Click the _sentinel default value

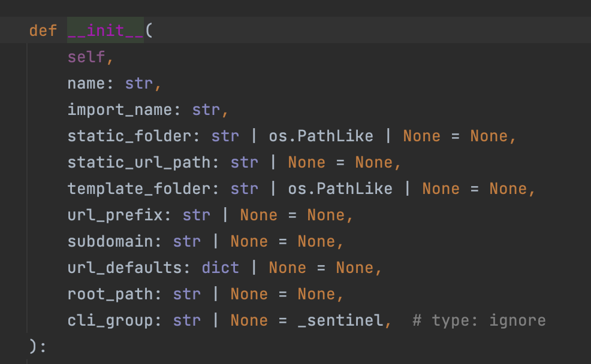click(340, 321)
